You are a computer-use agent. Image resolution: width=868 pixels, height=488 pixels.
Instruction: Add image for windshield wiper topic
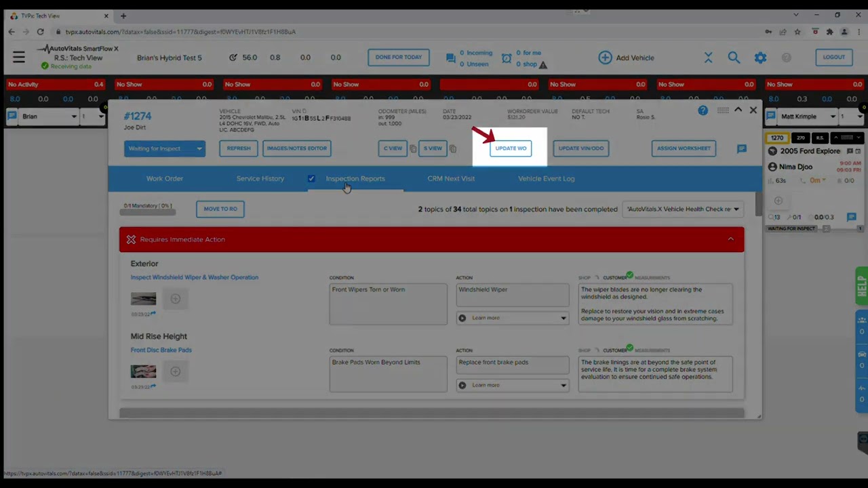[176, 299]
